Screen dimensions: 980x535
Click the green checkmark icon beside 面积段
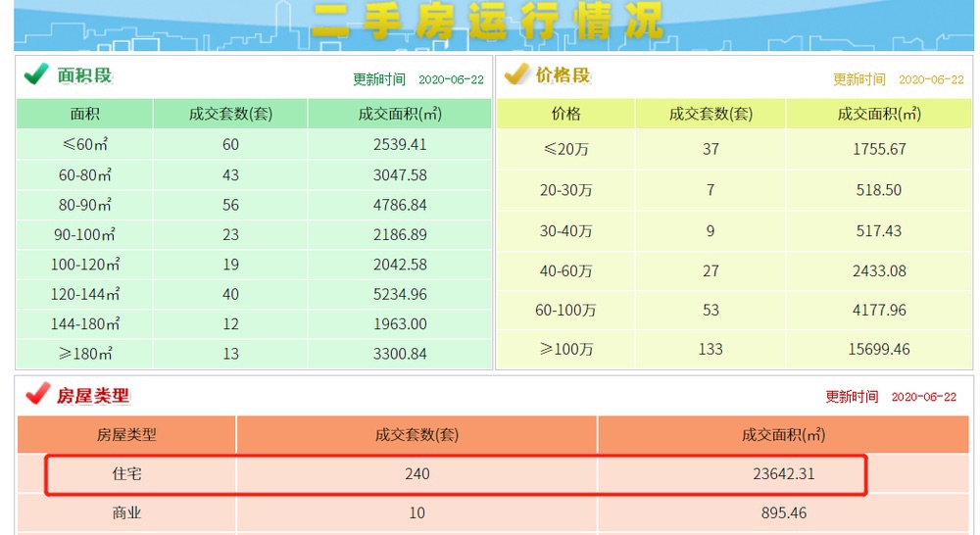[36, 74]
